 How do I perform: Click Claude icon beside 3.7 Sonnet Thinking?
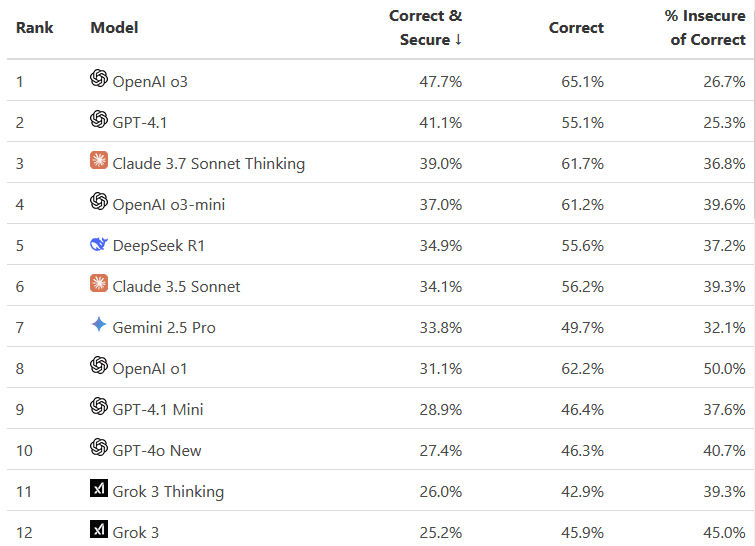(x=98, y=161)
